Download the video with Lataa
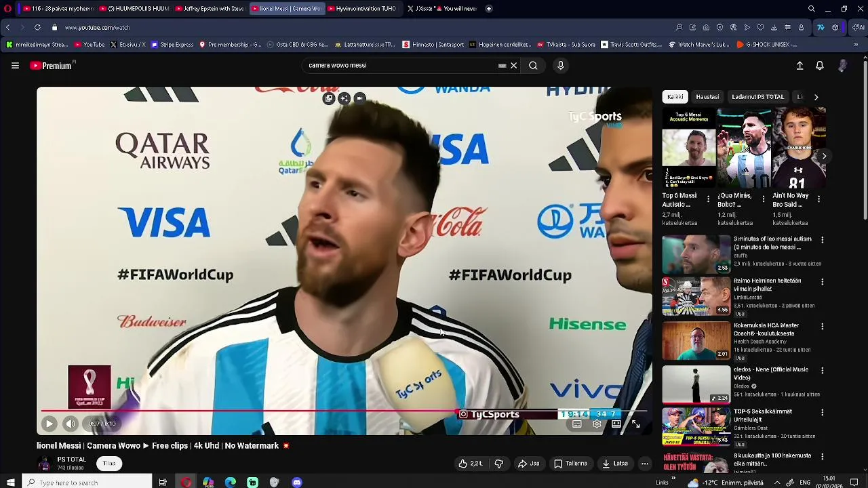This screenshot has width=868, height=488. pyautogui.click(x=615, y=464)
